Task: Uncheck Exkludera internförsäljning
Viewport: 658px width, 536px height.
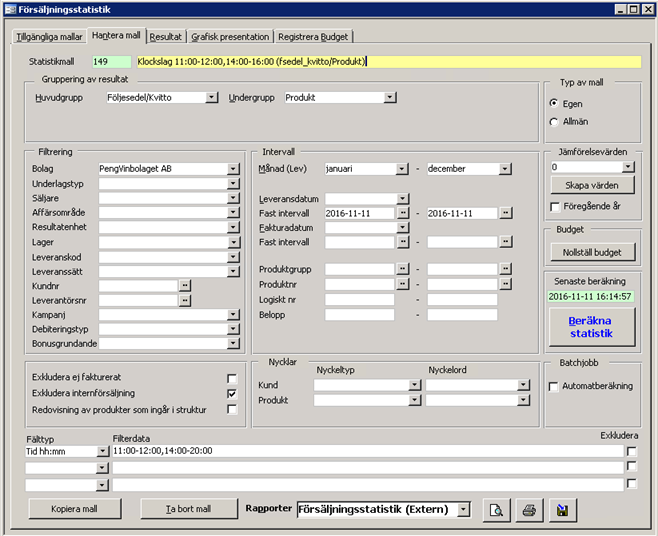Action: pyautogui.click(x=232, y=394)
